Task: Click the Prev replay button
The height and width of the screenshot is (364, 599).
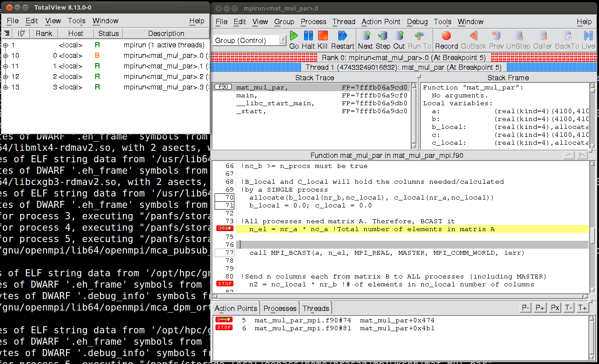Action: [x=496, y=40]
